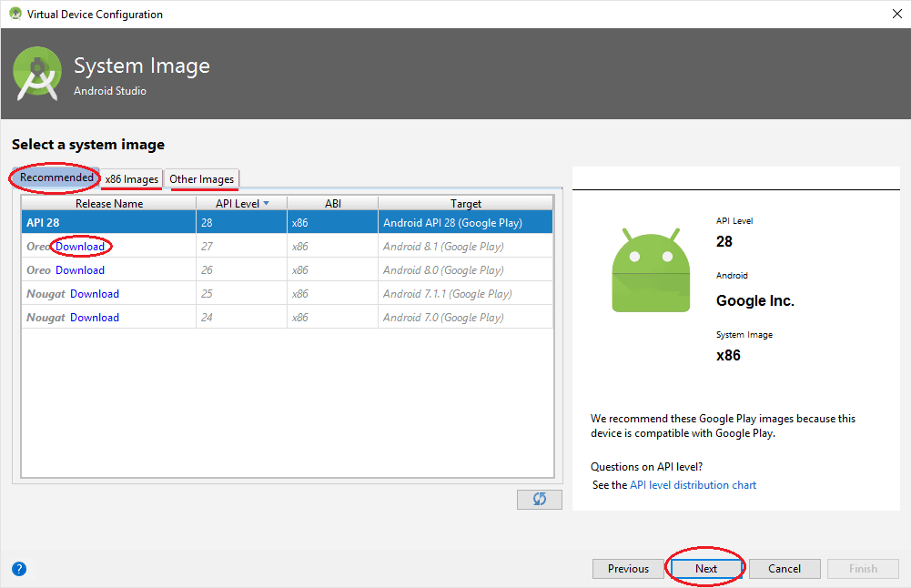Click the Google Inc. vendor text

[x=755, y=301]
